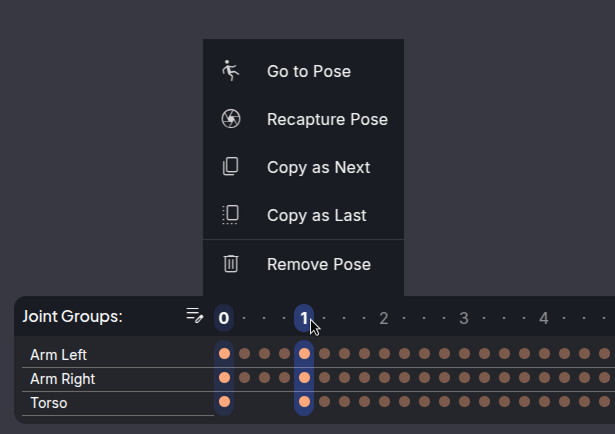Click the Joint Groups label
The image size is (615, 434).
[73, 316]
